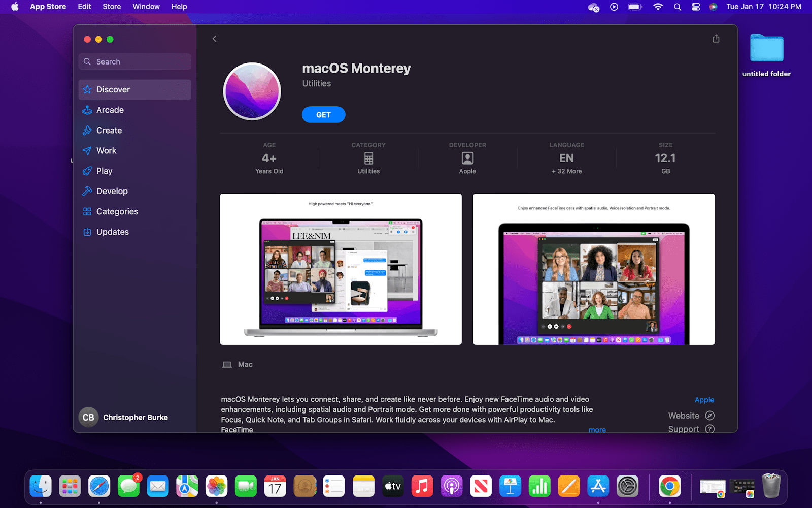This screenshot has width=812, height=508.
Task: Open Finder from the Dock
Action: click(41, 487)
